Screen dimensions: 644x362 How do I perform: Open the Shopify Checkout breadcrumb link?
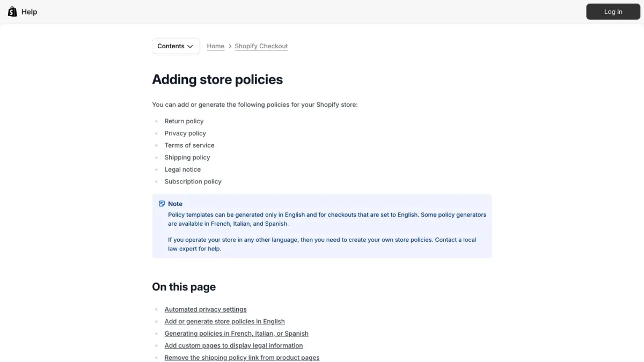tap(261, 46)
